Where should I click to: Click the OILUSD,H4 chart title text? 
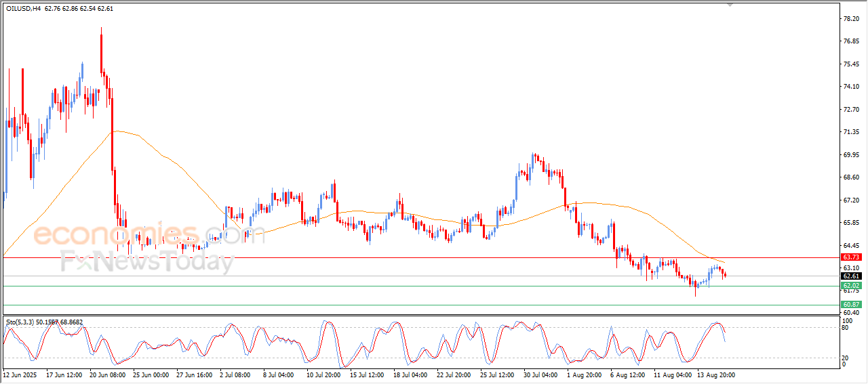coord(24,8)
